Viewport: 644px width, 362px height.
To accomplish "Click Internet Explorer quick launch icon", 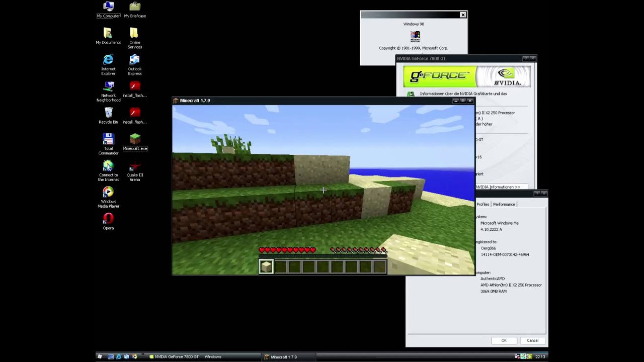I will tap(119, 356).
